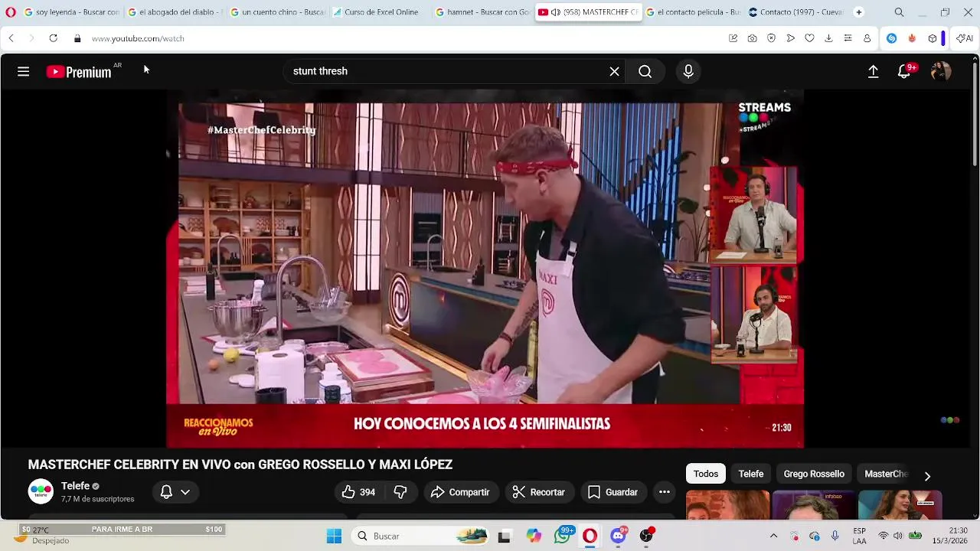The width and height of the screenshot is (980, 551).
Task: Open the extensions cube icon
Action: 932,38
